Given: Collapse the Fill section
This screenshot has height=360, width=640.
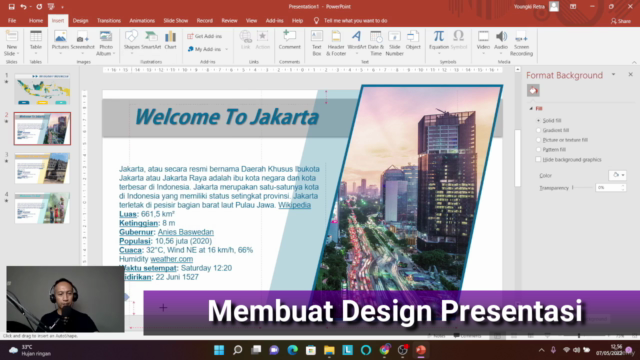Looking at the screenshot, I should pyautogui.click(x=531, y=109).
